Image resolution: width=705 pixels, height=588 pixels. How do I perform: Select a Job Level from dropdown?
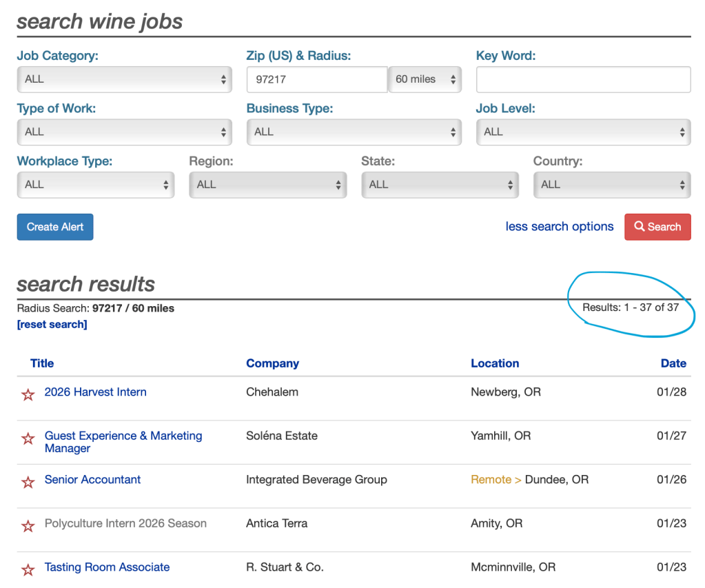tap(583, 132)
